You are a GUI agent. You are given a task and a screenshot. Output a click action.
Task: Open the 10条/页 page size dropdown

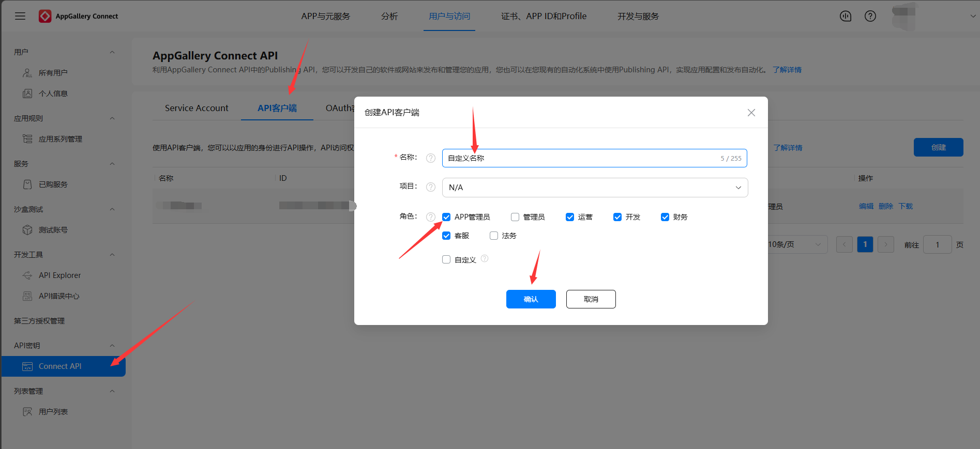[796, 244]
